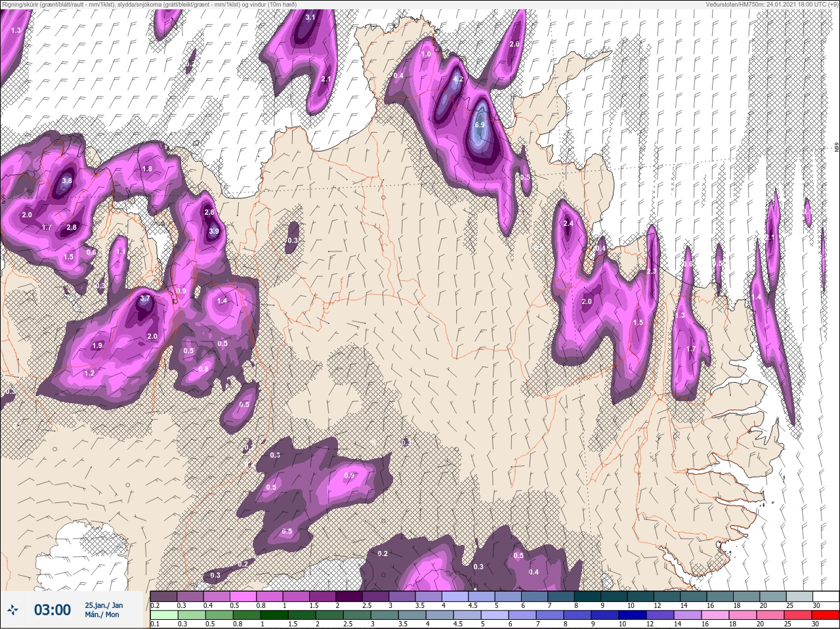Click the 3.7 precipitation value label
Screen dimensions: 840x629
(146, 298)
